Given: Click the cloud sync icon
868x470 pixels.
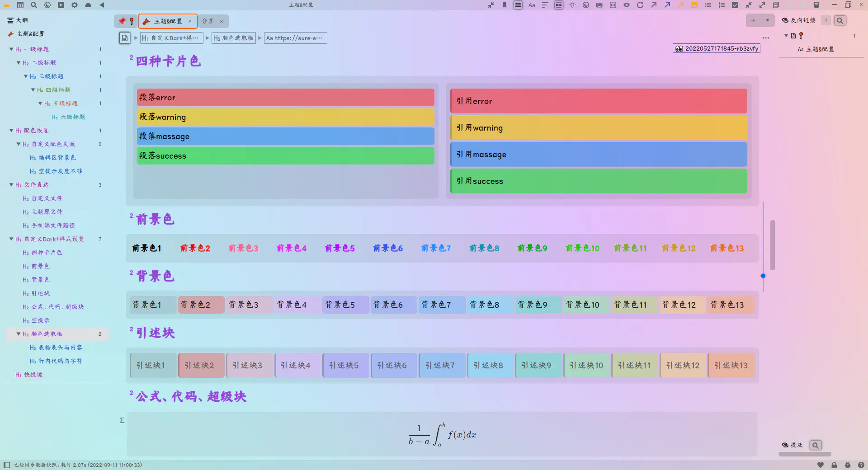Looking at the screenshot, I should (88, 5).
